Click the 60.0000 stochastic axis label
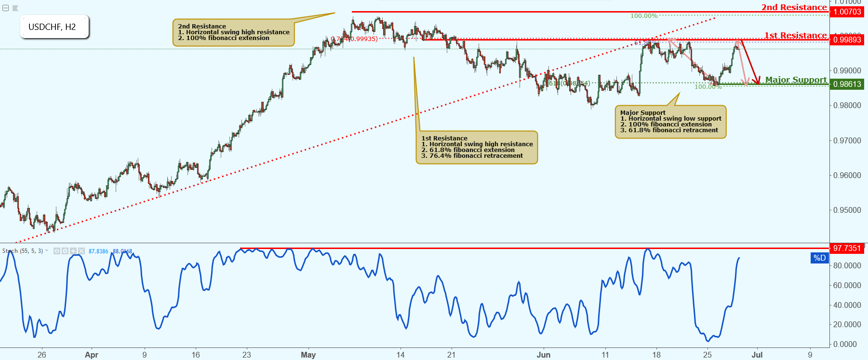Viewport: 868px width, 360px height. pyautogui.click(x=847, y=285)
